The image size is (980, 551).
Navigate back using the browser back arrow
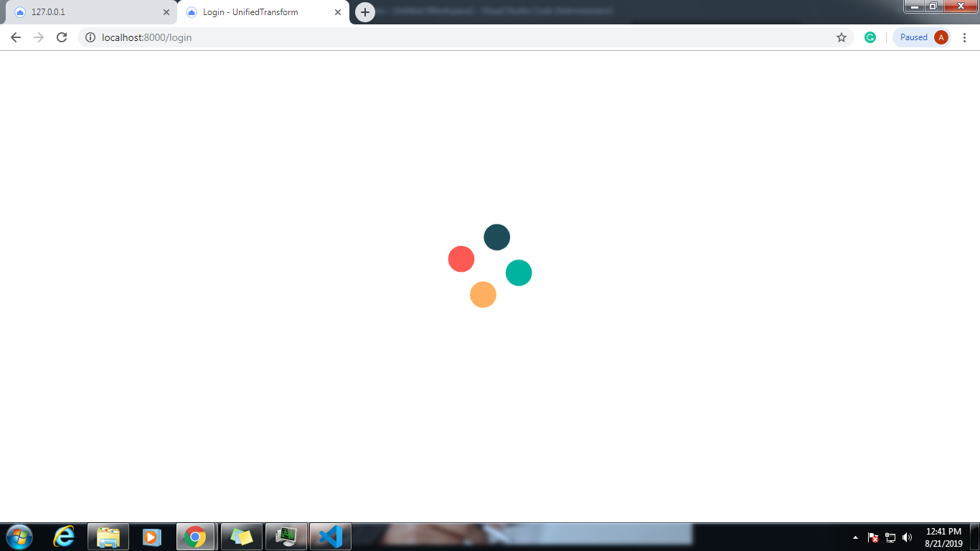click(x=15, y=37)
